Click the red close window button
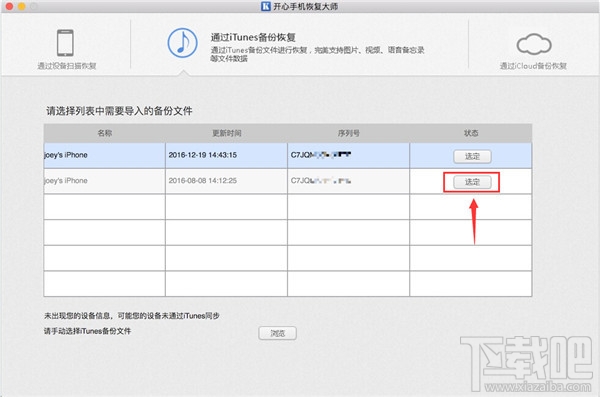This screenshot has width=600, height=397. (10, 6)
